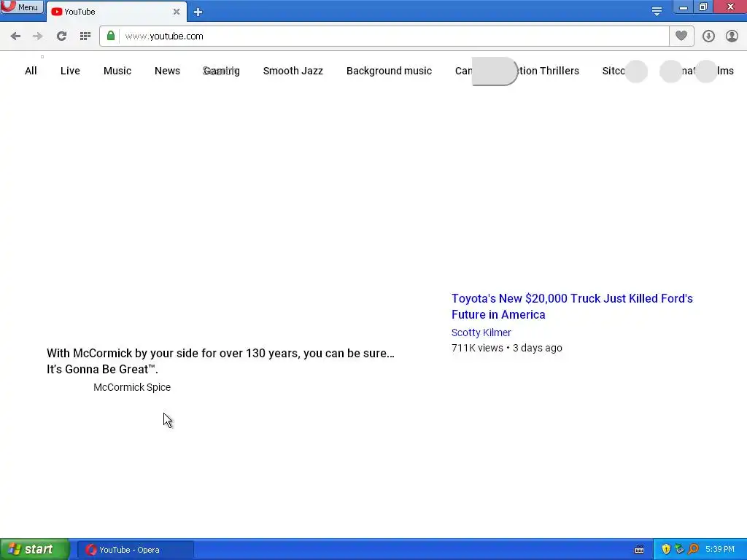
Task: Select the Background music filter chip
Action: [x=390, y=71]
